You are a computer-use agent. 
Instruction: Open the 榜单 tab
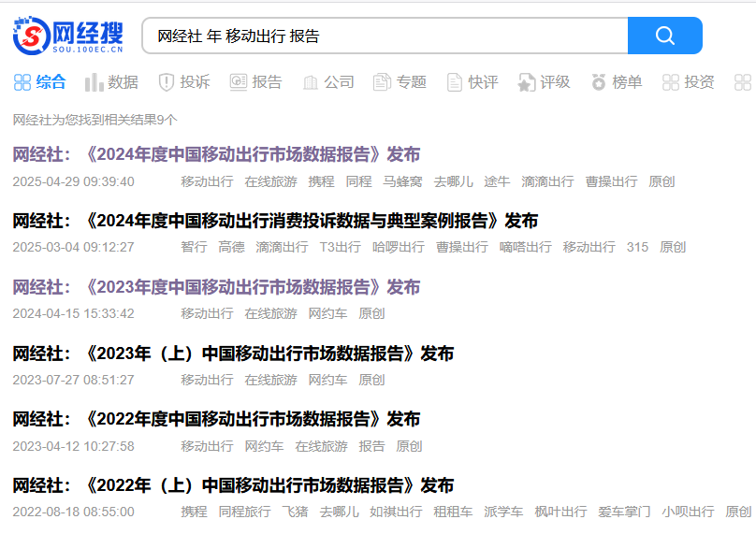pyautogui.click(x=627, y=82)
